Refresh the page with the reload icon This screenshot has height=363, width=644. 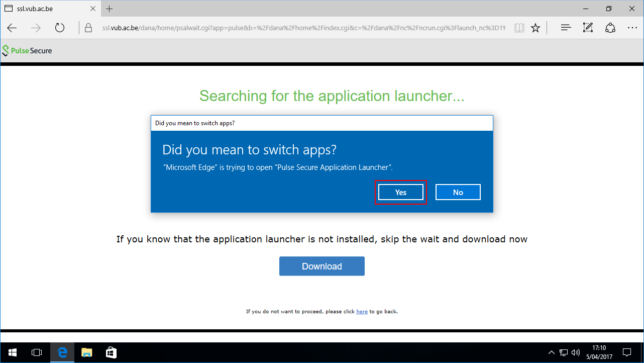coord(60,28)
